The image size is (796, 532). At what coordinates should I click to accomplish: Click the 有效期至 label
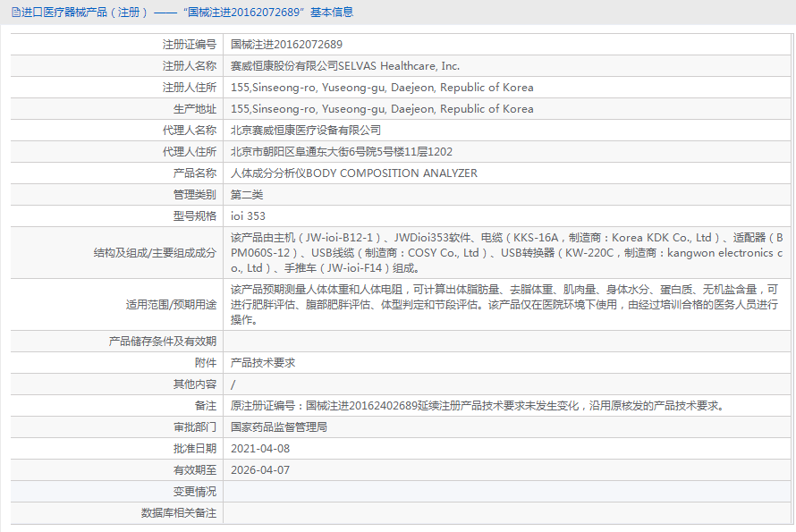(x=195, y=470)
